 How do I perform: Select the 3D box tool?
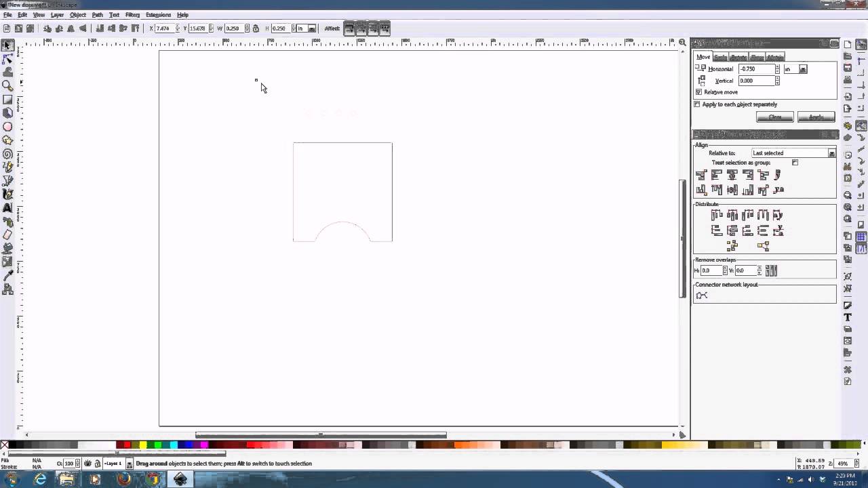[7, 113]
